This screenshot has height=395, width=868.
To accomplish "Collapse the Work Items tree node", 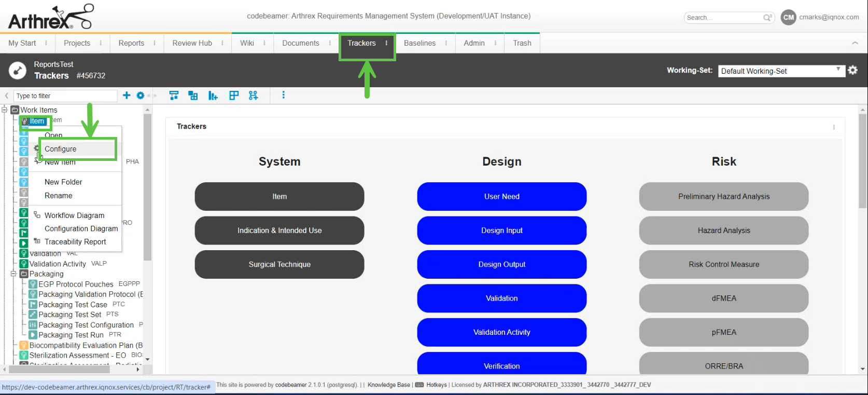I will coord(5,110).
